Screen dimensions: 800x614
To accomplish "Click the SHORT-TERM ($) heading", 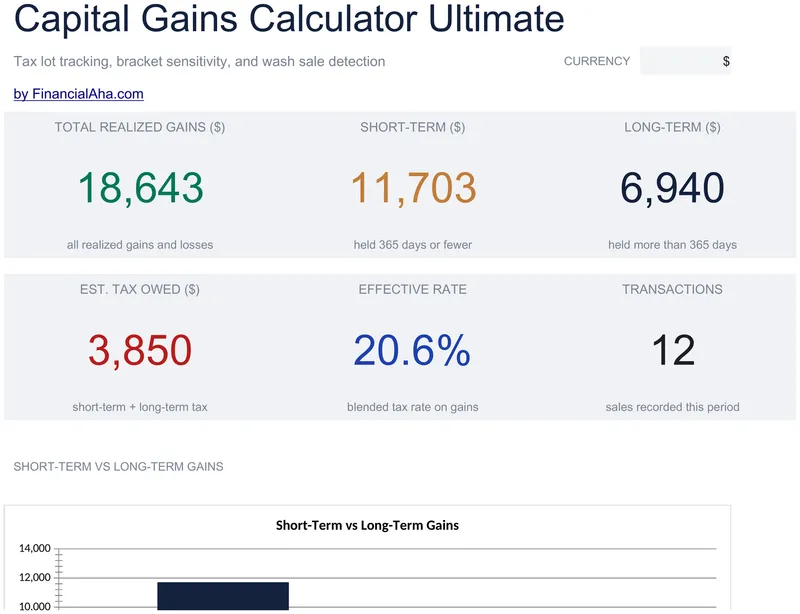I will point(412,127).
